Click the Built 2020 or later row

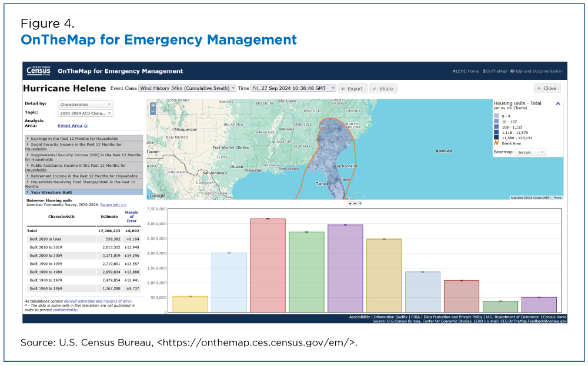click(83, 239)
